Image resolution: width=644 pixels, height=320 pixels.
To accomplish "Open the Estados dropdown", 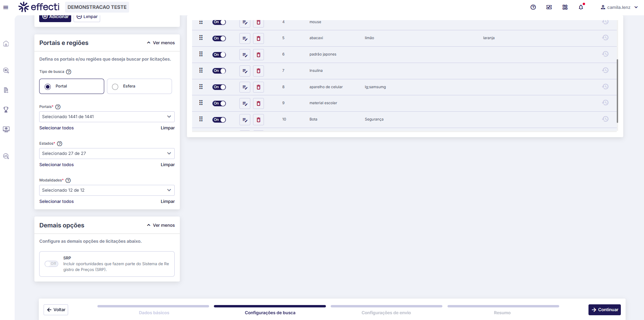I will pos(107,154).
